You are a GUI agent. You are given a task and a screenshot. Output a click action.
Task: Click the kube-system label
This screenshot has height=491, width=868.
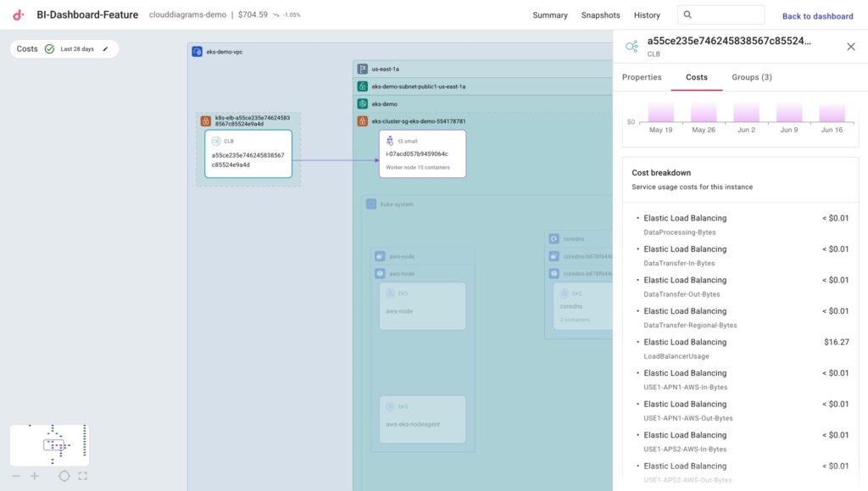click(x=397, y=204)
